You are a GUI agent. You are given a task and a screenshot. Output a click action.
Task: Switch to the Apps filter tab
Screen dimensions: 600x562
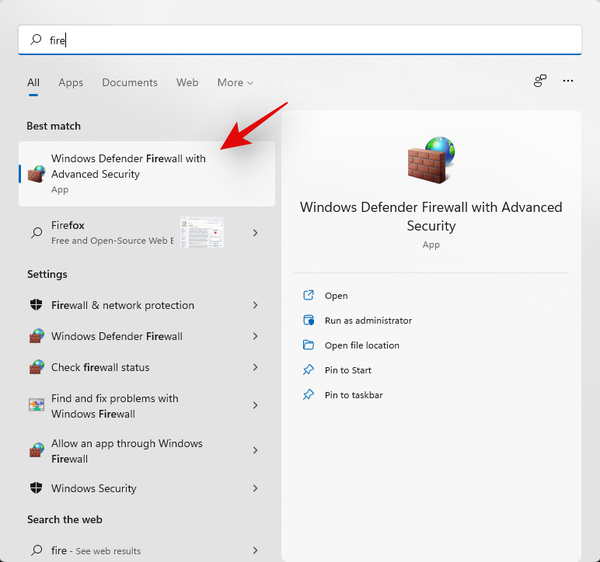71,82
